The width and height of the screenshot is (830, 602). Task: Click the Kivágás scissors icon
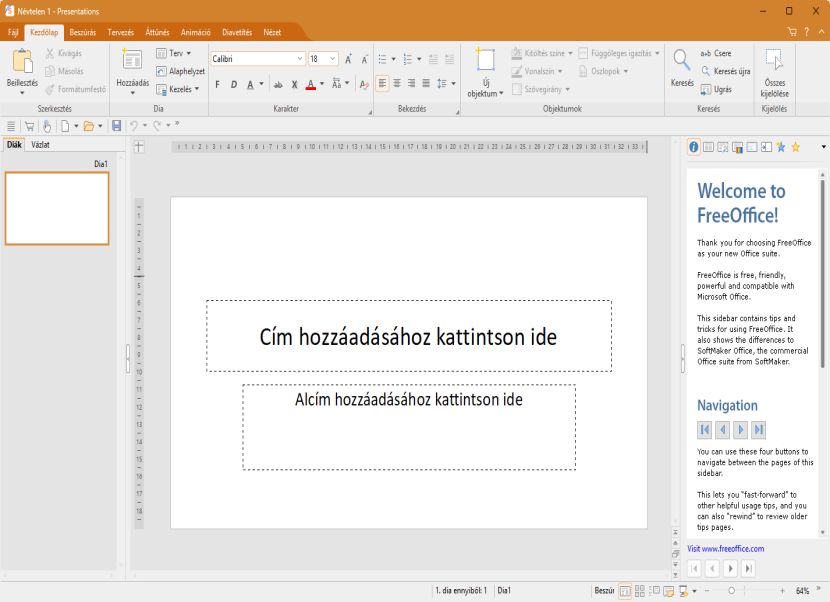(50, 53)
